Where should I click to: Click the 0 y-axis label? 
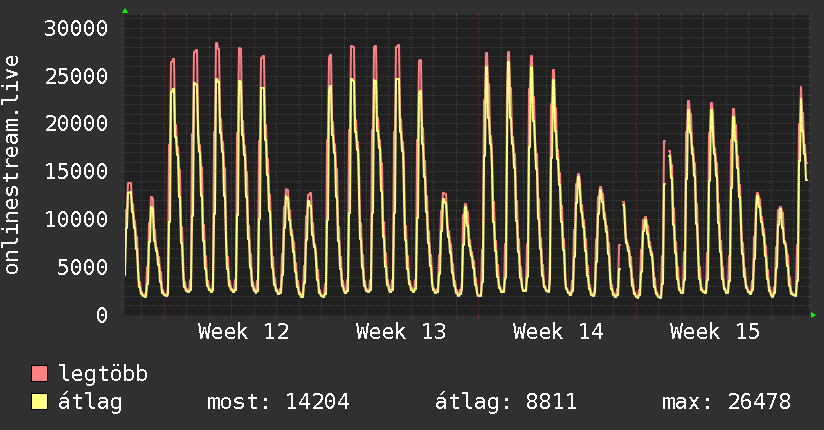coord(102,315)
